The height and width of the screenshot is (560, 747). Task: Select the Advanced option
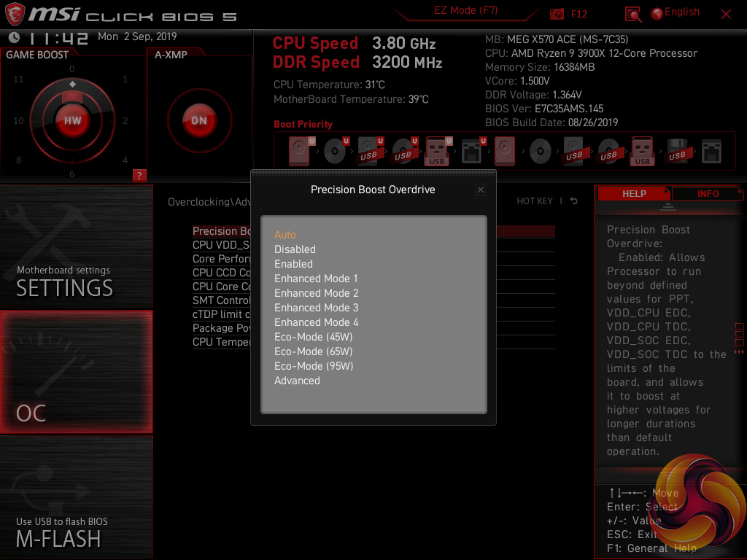tap(298, 381)
